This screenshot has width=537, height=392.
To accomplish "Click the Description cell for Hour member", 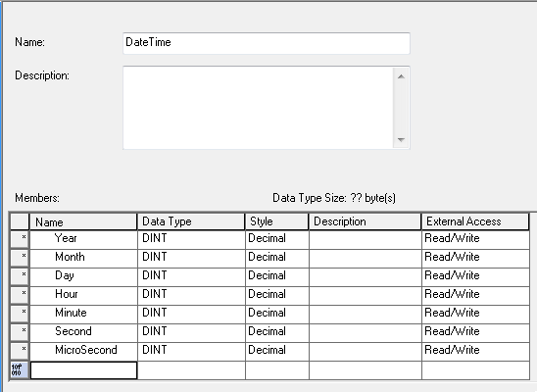I will (366, 294).
